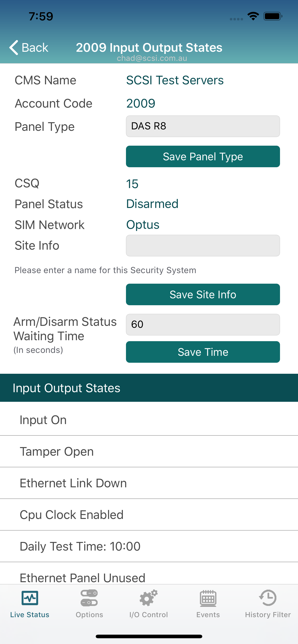Select the Ethernet Link Down row
This screenshot has width=298, height=644.
[149, 483]
